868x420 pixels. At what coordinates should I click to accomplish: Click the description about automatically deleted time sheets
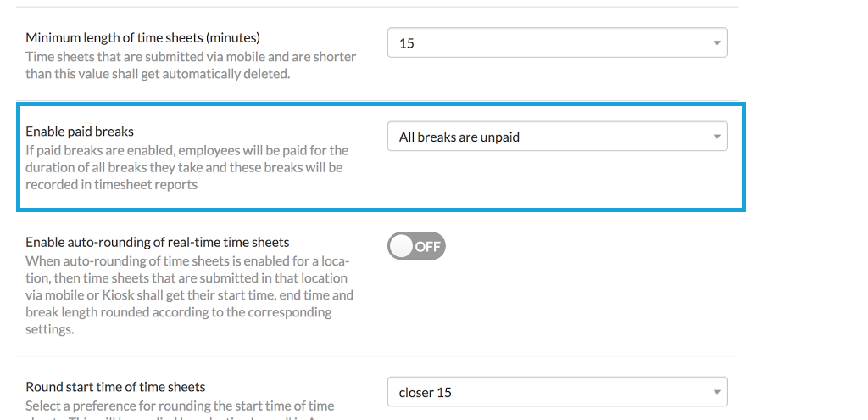(x=191, y=65)
